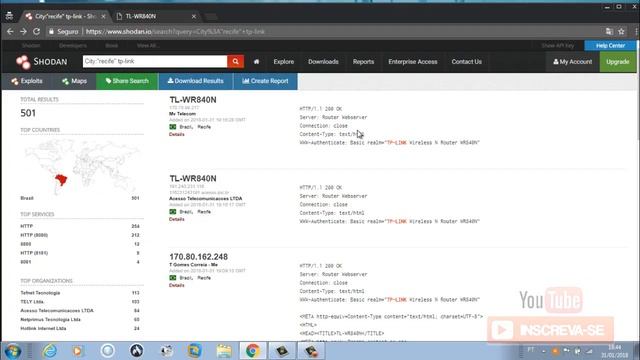Open the Exploits section
The image size is (640, 360).
pos(27,81)
